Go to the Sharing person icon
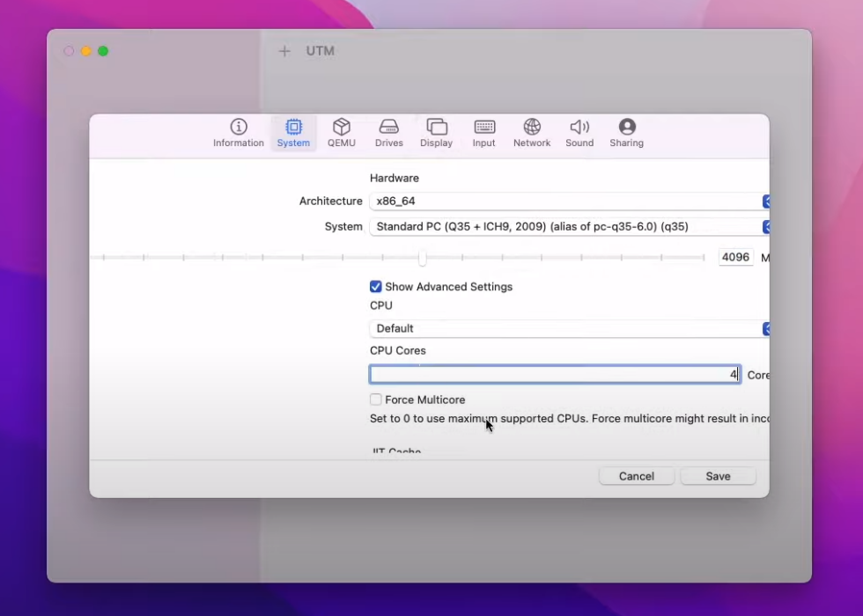This screenshot has height=616, width=863. coord(626,128)
